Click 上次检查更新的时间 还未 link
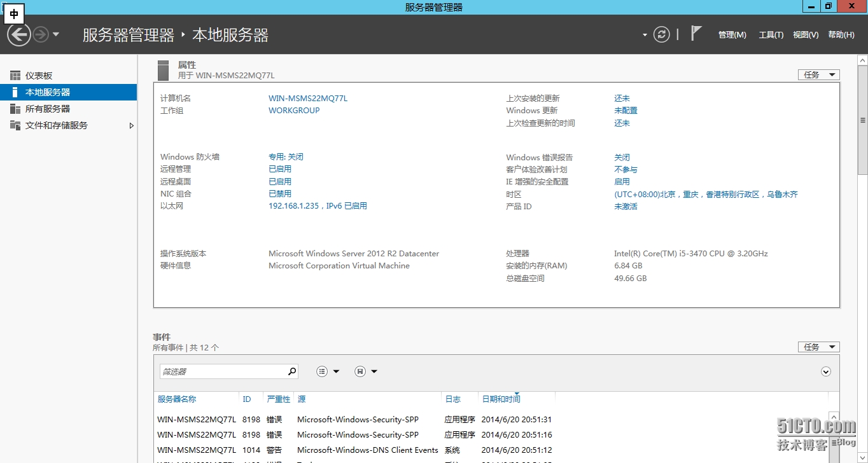Screen dimensions: 868x463 point(622,123)
